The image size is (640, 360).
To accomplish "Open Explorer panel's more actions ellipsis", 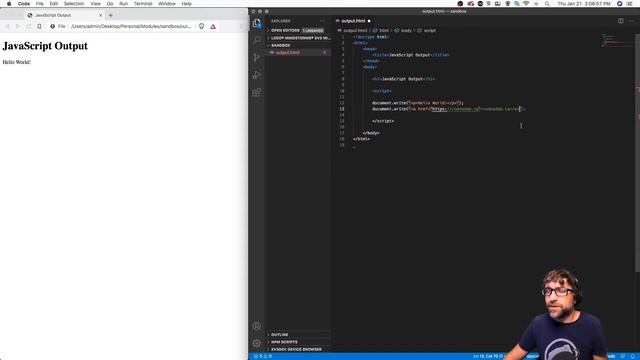I will [x=323, y=21].
